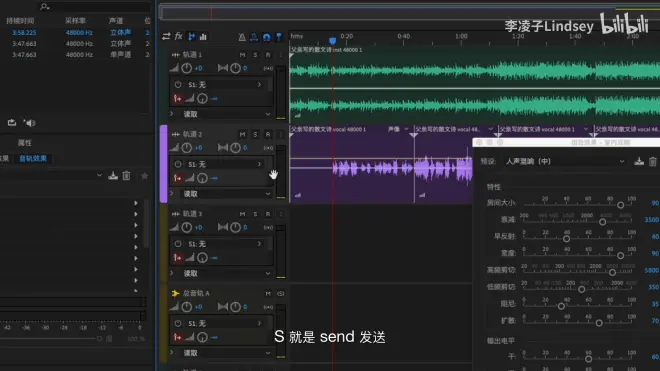Click the export file icon in files panel
The height and width of the screenshot is (371, 660).
pyautogui.click(x=12, y=123)
